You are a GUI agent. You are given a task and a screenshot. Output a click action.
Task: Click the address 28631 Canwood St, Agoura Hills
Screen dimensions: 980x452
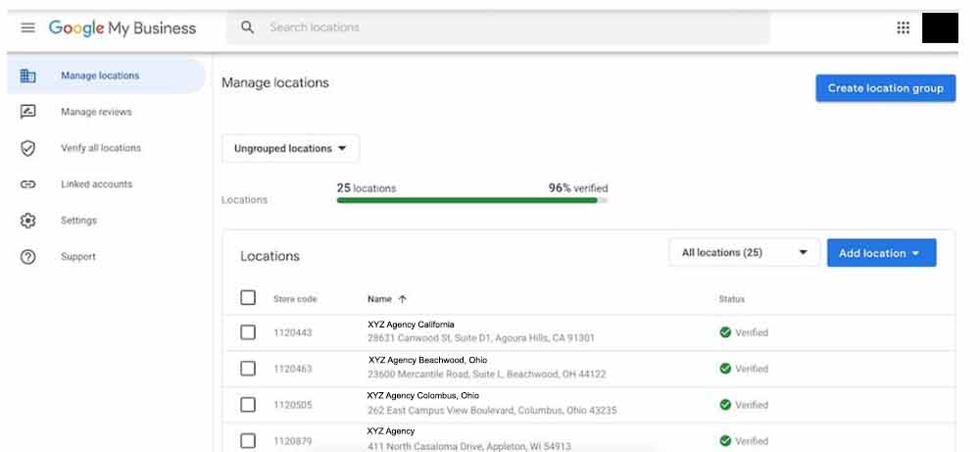point(481,338)
